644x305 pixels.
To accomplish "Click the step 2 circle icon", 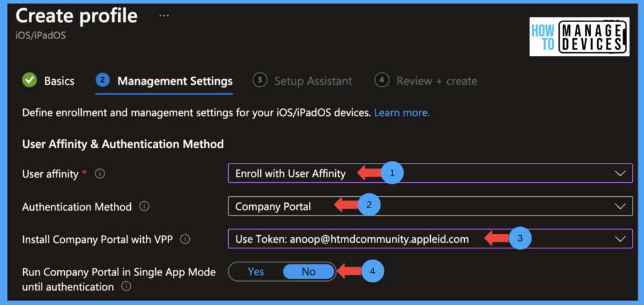I will coord(103,80).
